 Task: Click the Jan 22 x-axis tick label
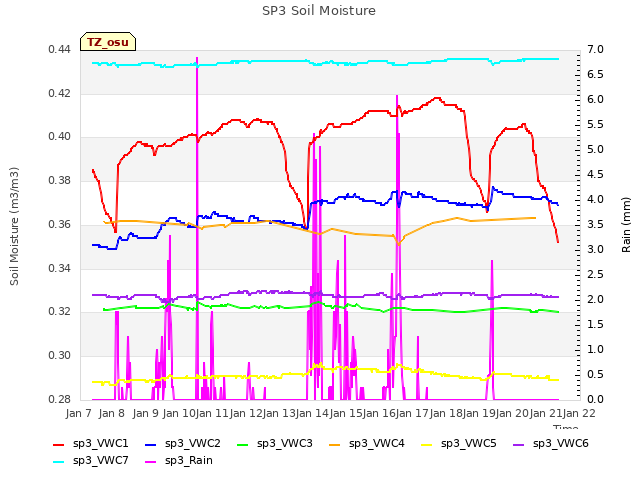[x=579, y=413]
